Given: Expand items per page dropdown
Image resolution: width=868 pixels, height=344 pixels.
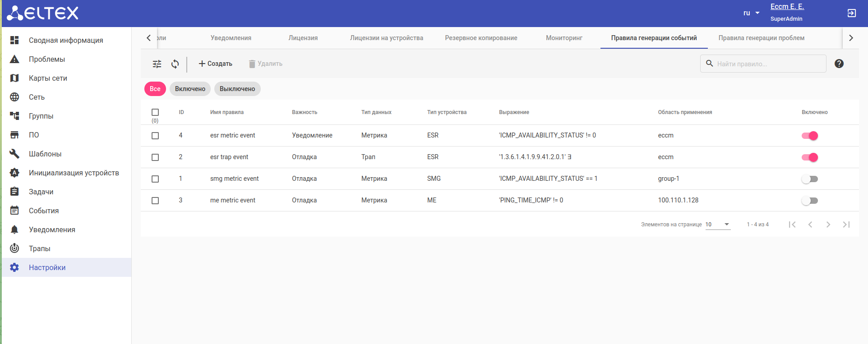Looking at the screenshot, I should [x=718, y=225].
